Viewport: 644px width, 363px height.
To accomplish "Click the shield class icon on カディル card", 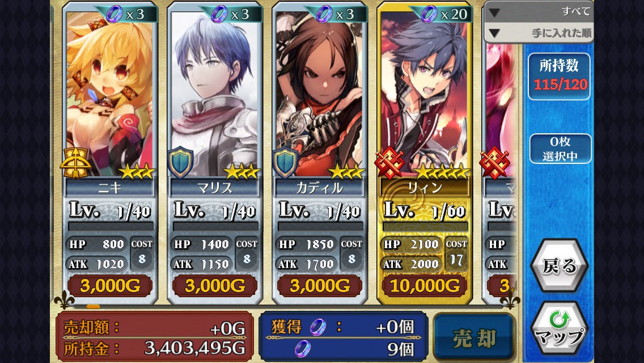I will point(286,162).
